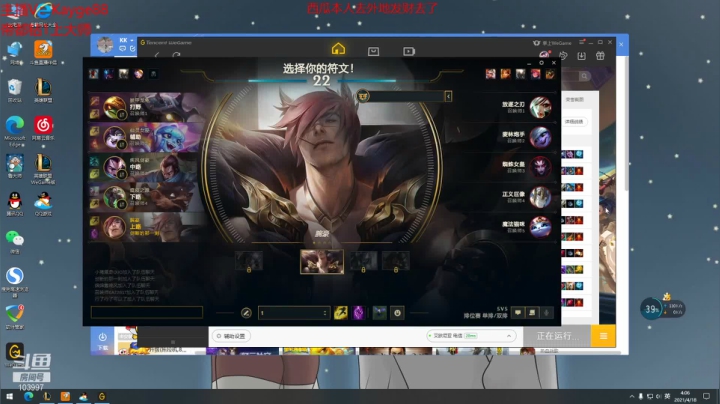The height and width of the screenshot is (404, 720).
Task: Open the Recycle Bin desktop icon
Action: click(15, 91)
